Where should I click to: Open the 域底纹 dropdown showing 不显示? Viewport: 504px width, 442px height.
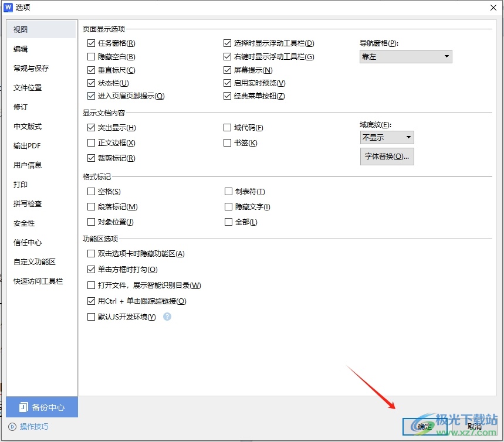(387, 138)
